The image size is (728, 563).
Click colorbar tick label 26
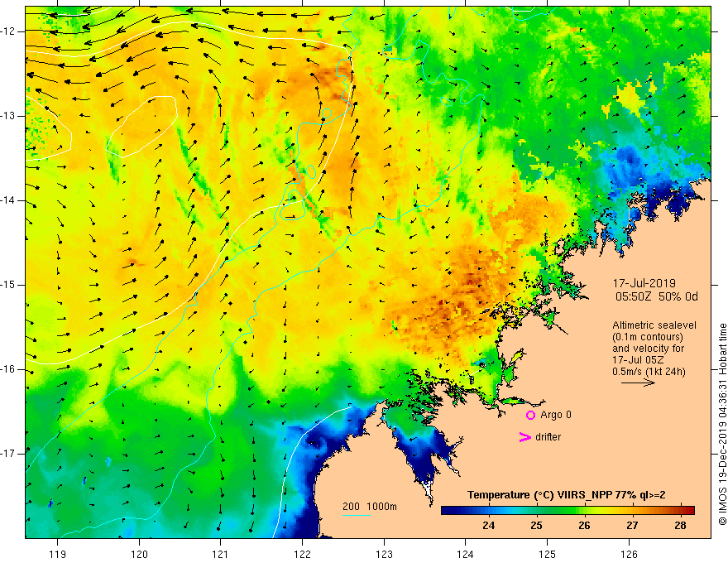pos(585,526)
